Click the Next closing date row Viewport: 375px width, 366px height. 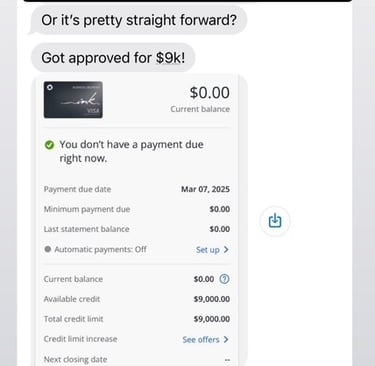tap(137, 359)
